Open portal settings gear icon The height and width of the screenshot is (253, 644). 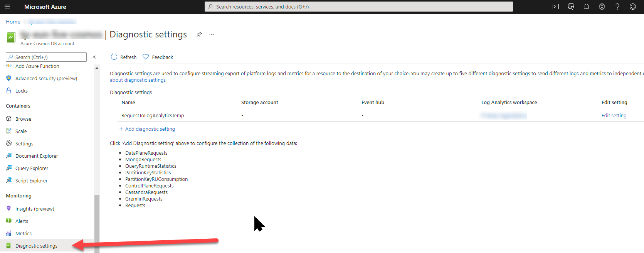[602, 7]
